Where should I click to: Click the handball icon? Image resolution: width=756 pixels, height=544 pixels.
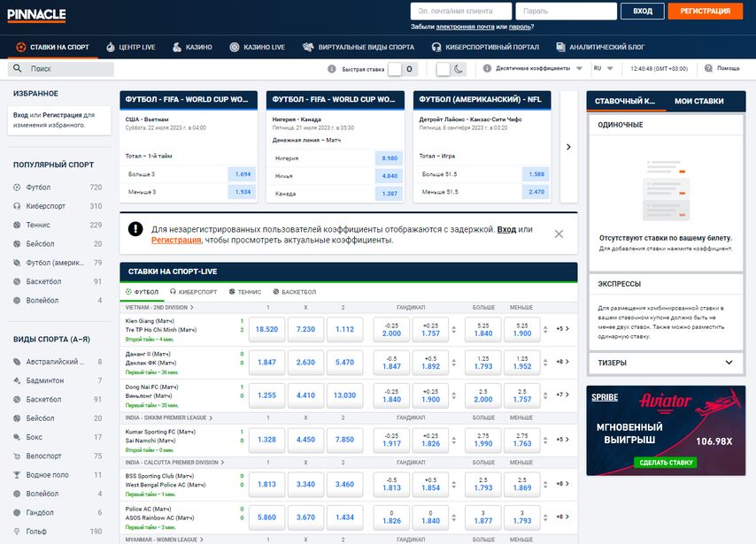click(x=17, y=513)
